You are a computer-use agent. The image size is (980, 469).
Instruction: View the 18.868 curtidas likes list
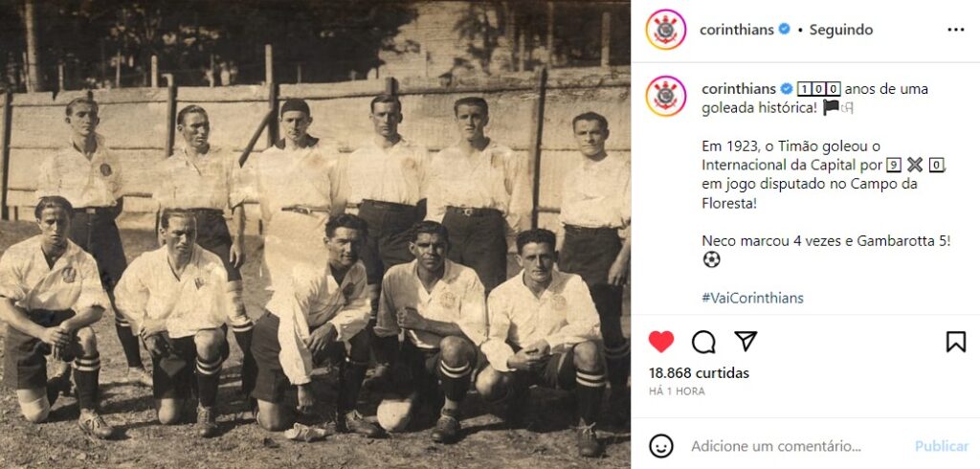click(699, 373)
